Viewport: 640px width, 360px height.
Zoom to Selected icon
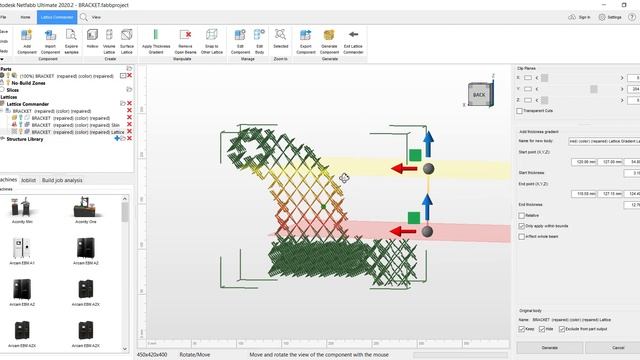[x=280, y=34]
